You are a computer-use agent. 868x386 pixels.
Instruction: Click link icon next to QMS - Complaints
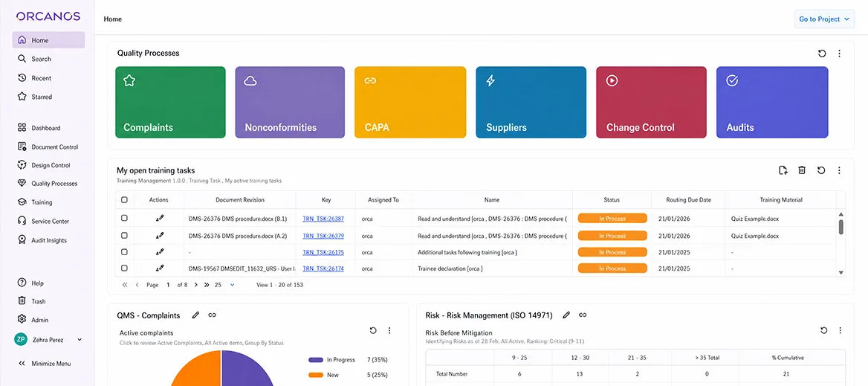coord(212,315)
